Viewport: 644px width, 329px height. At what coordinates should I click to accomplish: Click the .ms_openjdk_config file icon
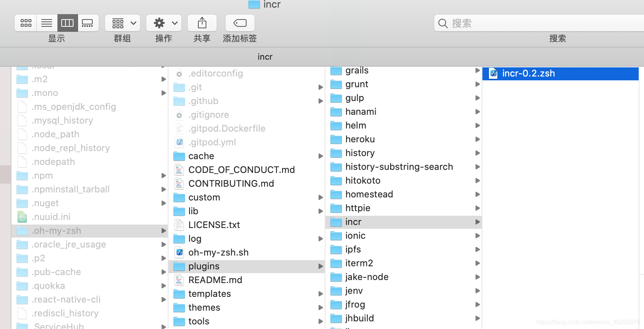[23, 107]
